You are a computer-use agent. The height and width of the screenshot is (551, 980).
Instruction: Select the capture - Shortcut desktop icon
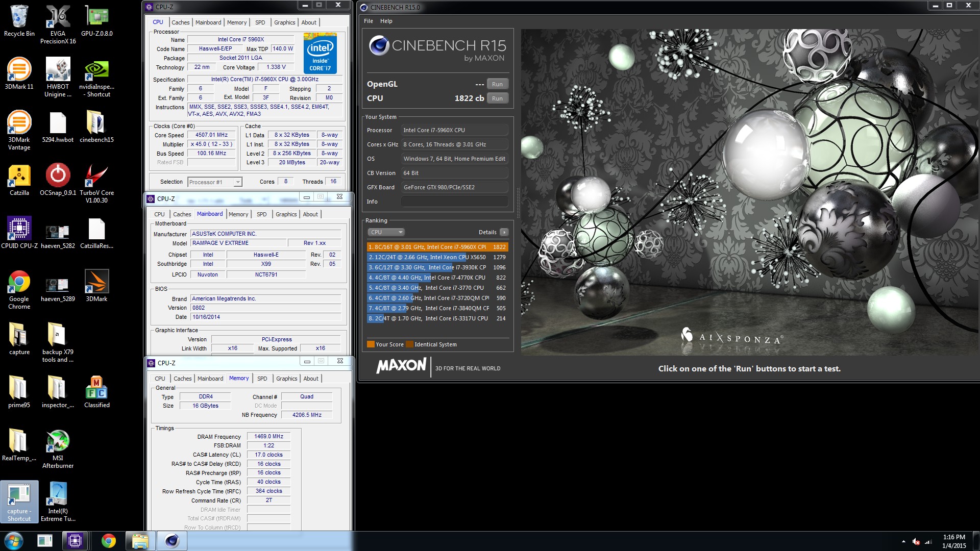click(19, 502)
